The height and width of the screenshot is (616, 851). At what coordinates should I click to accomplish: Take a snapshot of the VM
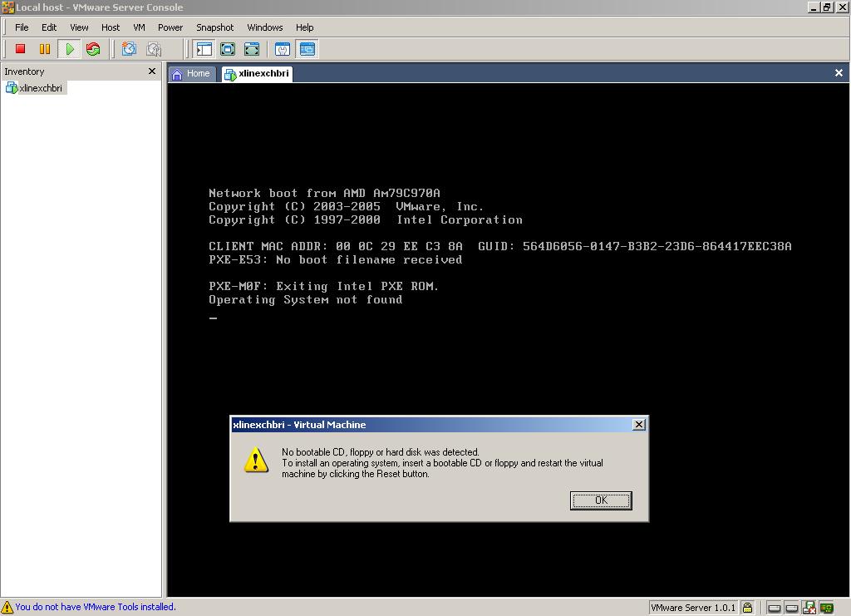127,49
